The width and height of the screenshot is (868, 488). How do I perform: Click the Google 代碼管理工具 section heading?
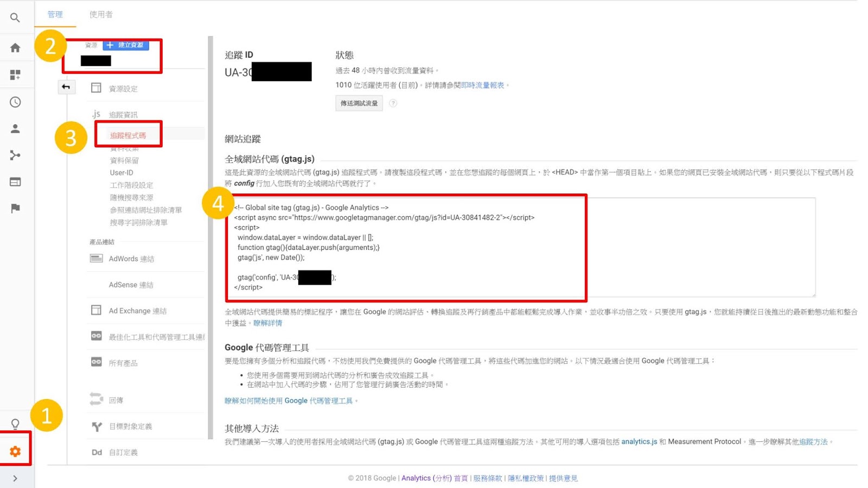click(267, 348)
